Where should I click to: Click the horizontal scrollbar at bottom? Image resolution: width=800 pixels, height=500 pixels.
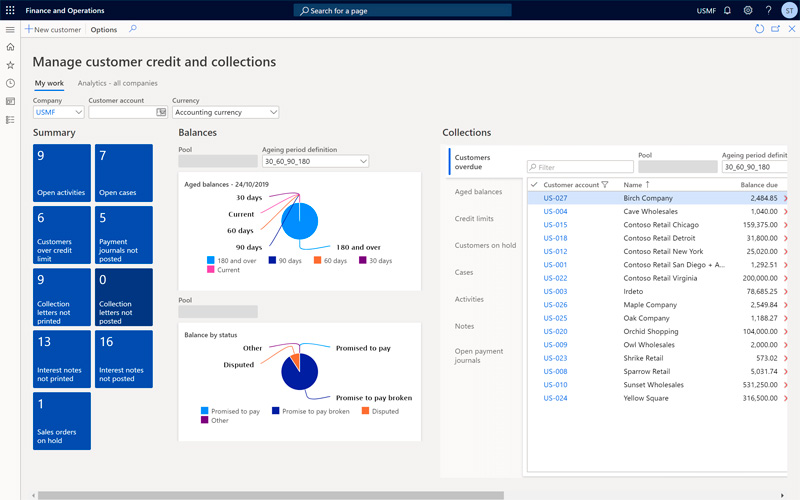click(x=270, y=495)
